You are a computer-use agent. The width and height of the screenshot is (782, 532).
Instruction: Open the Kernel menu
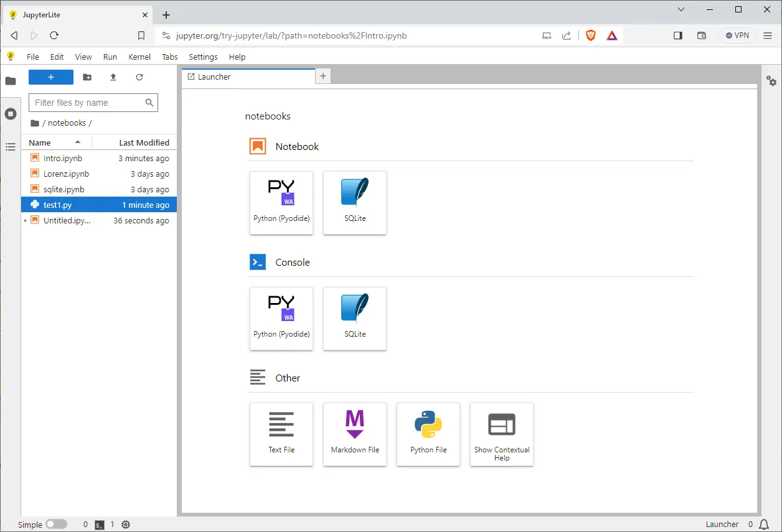coord(139,57)
